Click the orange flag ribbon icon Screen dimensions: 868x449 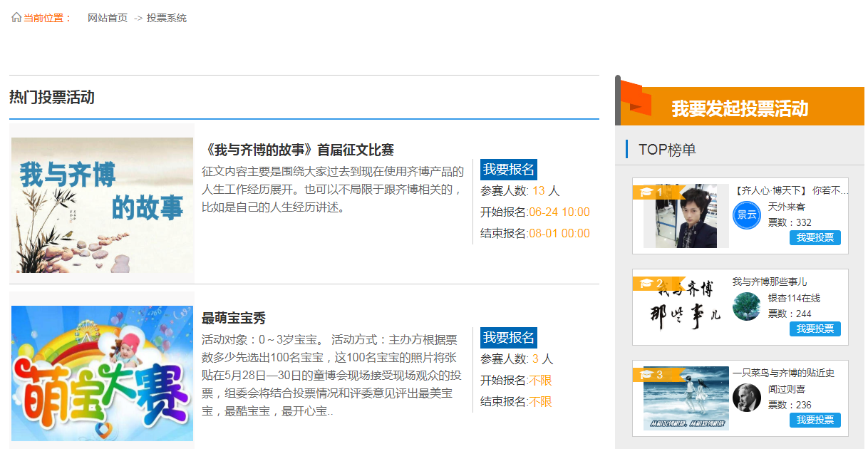(636, 98)
